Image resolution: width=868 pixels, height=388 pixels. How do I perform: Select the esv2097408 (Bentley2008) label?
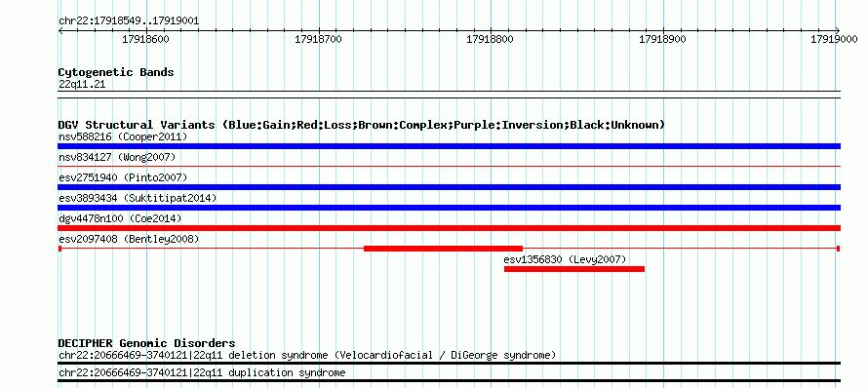click(129, 239)
